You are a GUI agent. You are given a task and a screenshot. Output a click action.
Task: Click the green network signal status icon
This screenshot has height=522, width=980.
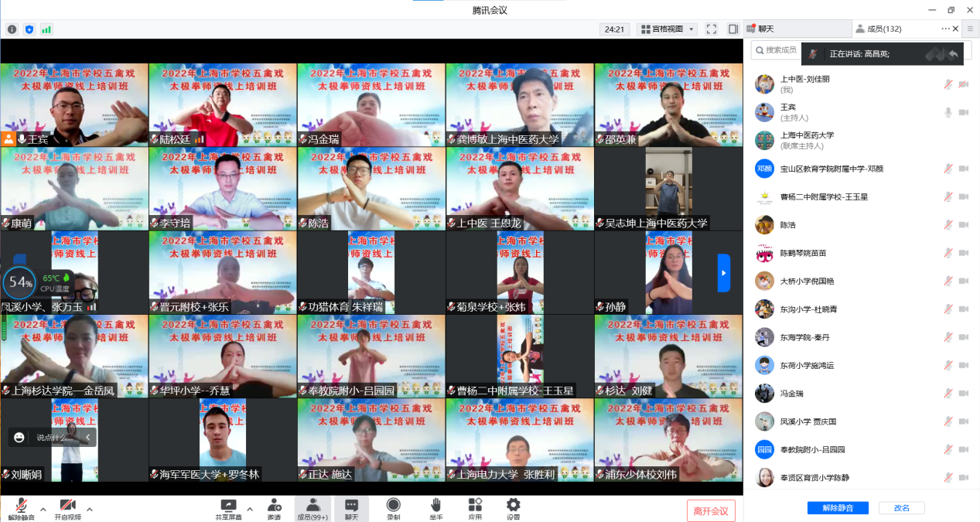click(46, 29)
